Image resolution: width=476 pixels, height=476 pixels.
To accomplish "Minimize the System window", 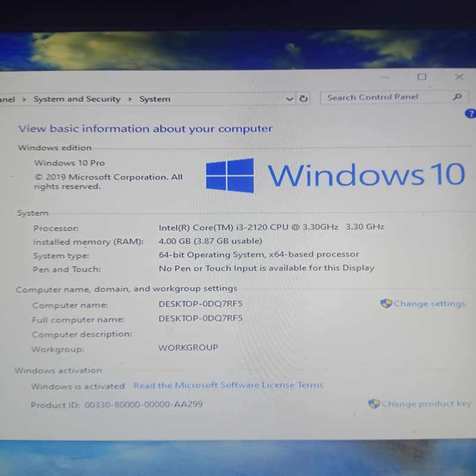I will (x=385, y=77).
